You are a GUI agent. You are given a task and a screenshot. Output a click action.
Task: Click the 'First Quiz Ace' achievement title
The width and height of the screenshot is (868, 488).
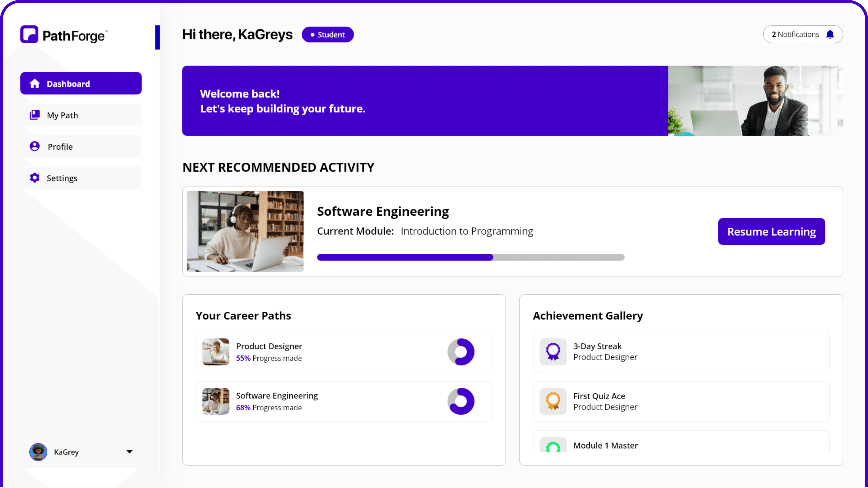coord(599,396)
